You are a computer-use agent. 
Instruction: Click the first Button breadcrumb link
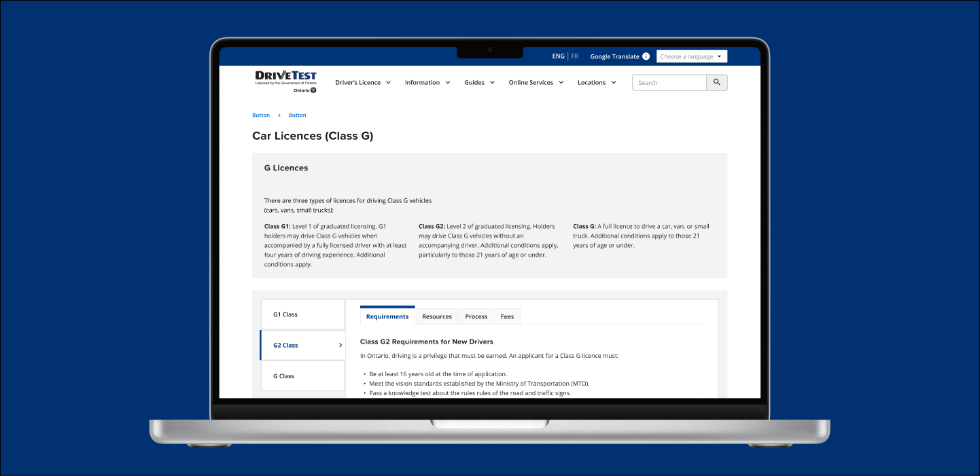[261, 115]
